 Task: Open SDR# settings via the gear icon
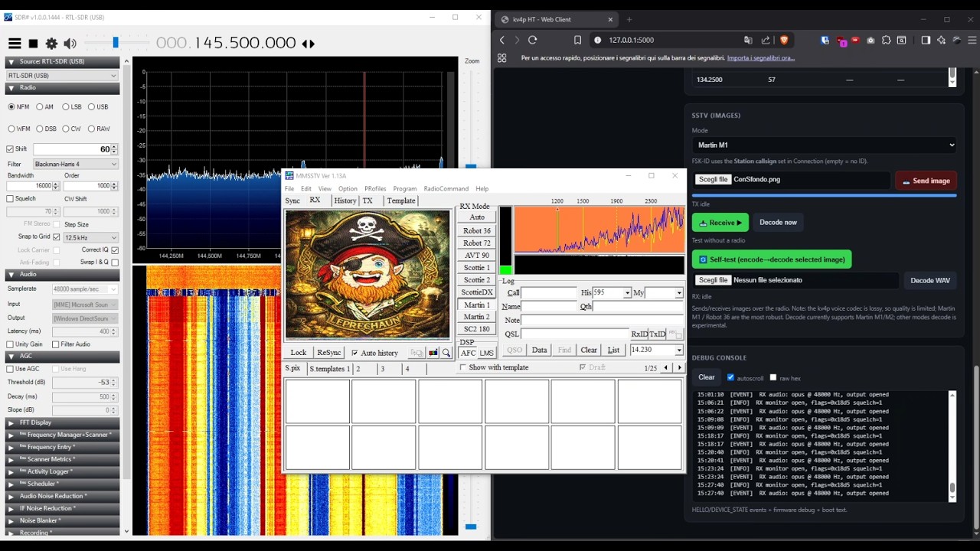coord(51,44)
